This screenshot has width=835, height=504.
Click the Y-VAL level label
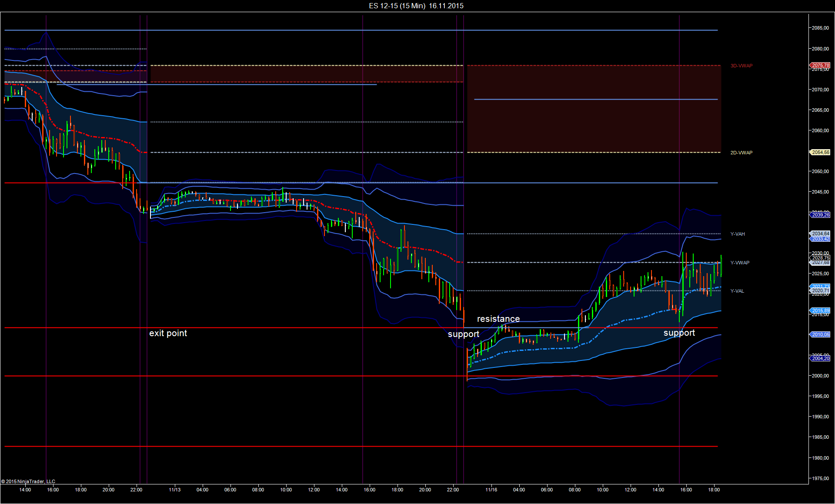click(737, 291)
